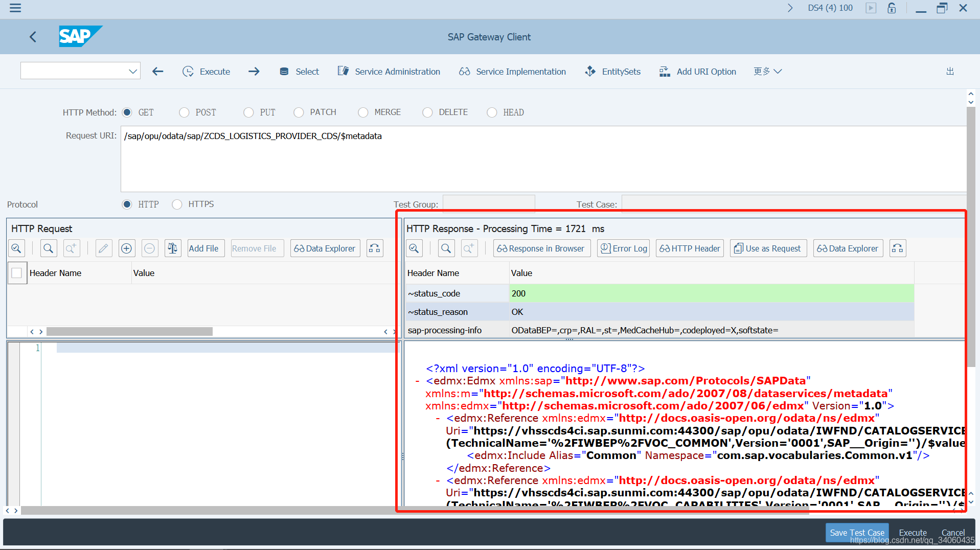Collapse the first edmx:Reference node

[437, 418]
